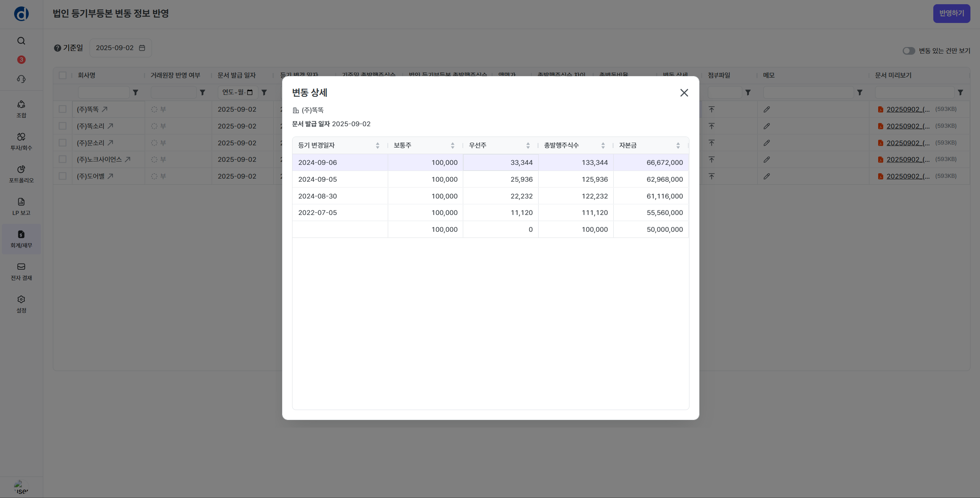980x498 pixels.
Task: Open the 회사명 column filter
Action: (136, 93)
